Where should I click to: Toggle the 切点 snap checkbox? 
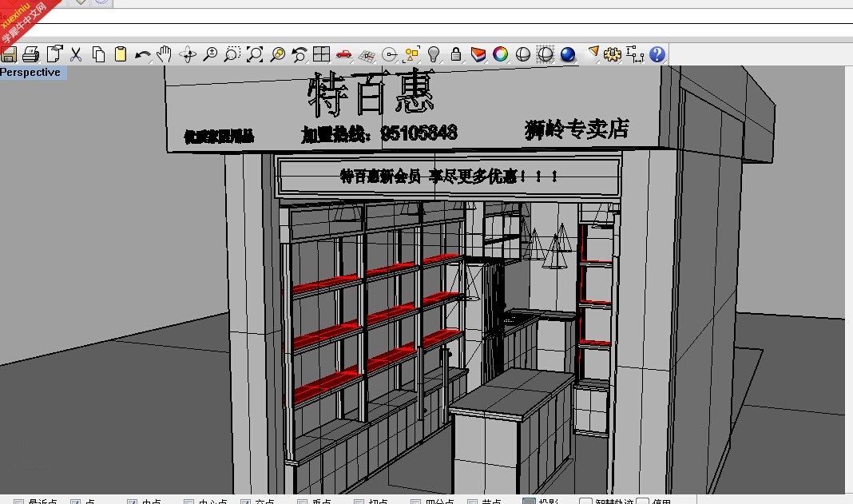pos(359,502)
